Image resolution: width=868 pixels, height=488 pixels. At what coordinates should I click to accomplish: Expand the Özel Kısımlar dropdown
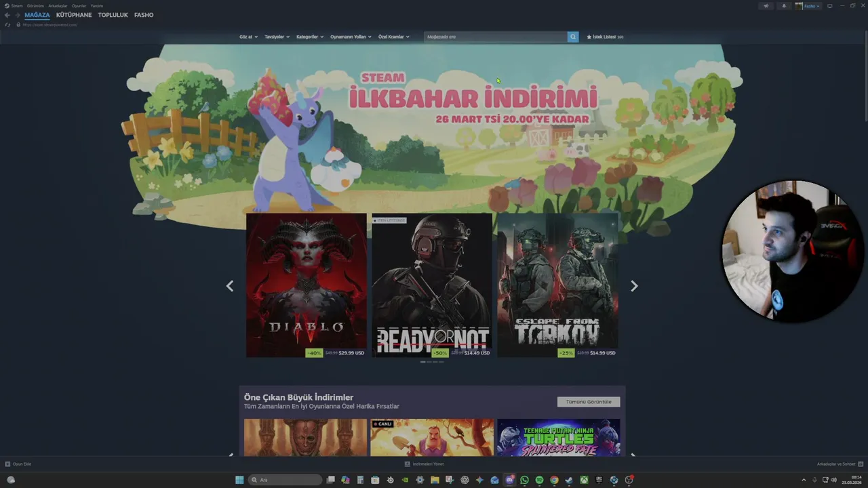pyautogui.click(x=393, y=37)
